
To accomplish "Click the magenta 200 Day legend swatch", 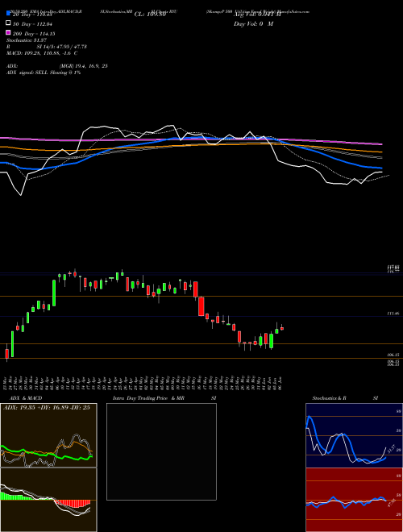I will (8, 33).
